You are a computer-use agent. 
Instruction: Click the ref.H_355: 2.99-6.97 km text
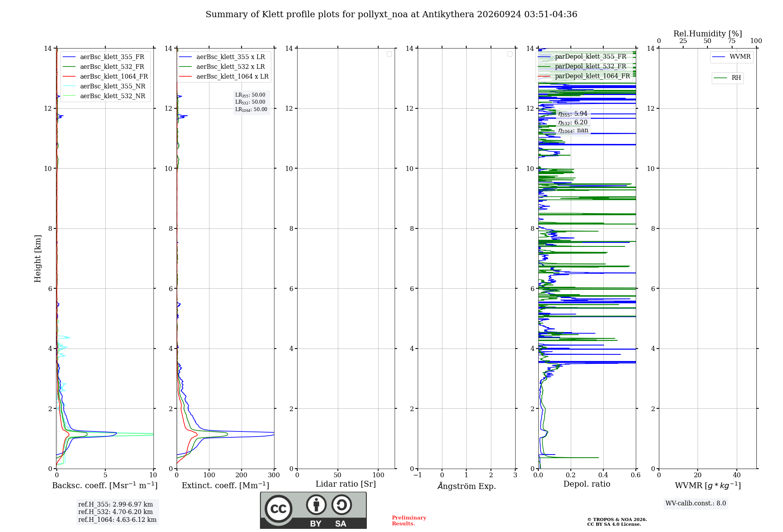coord(115,505)
